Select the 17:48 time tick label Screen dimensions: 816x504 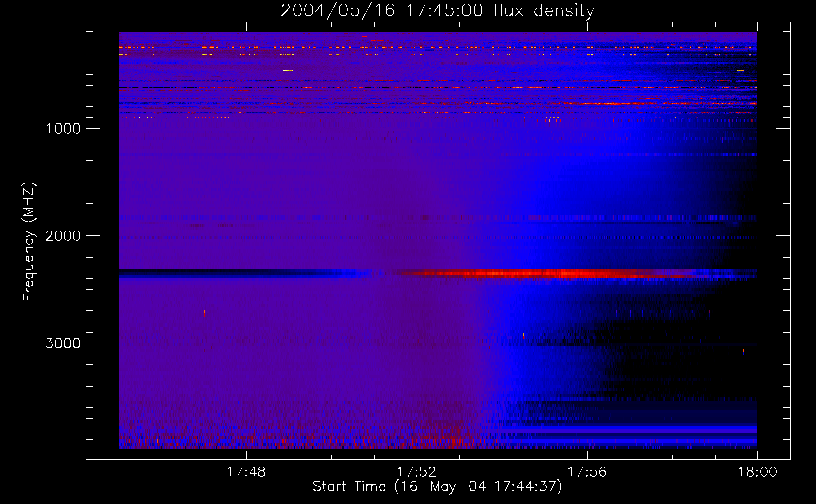click(246, 472)
